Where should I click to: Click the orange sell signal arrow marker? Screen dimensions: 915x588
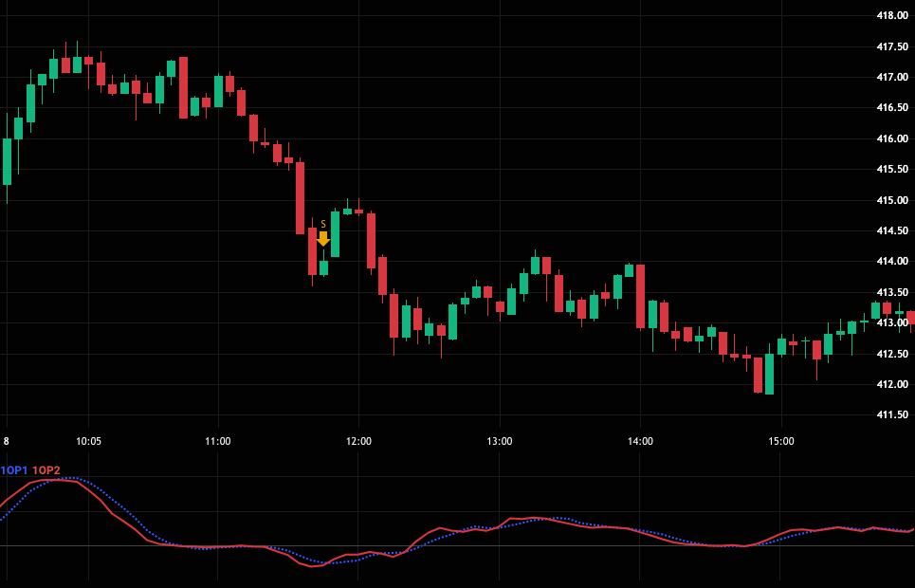[x=323, y=238]
